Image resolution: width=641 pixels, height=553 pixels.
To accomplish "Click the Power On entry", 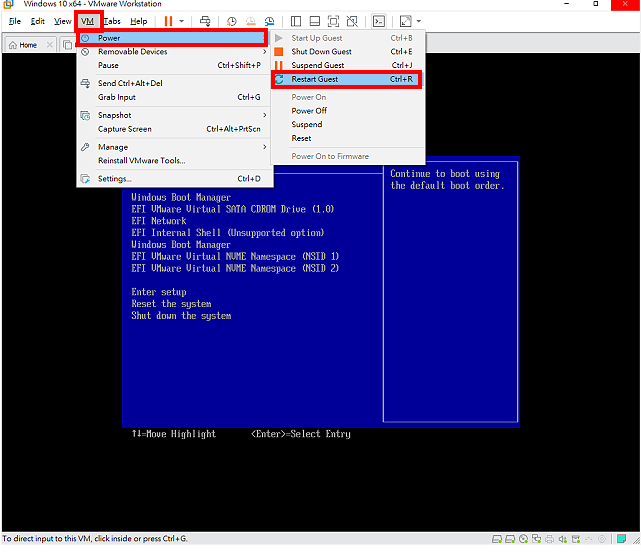I will click(347, 97).
